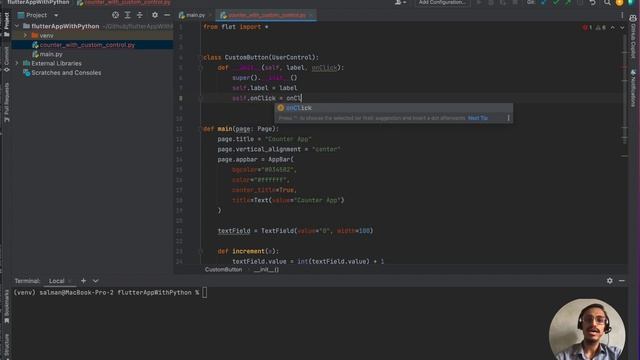Screen dimensions: 640x360
Task: Click 'def increment(e):' line
Action: tap(249, 251)
